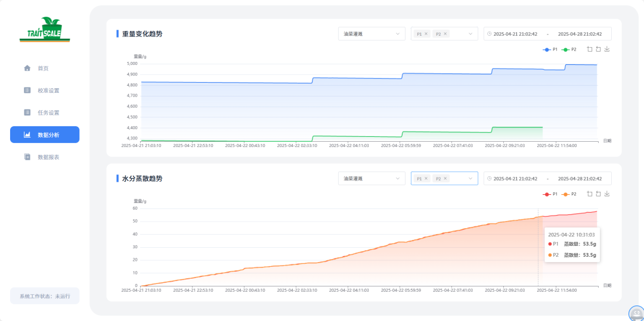Image resolution: width=644 pixels, height=321 pixels.
Task: Open the 油菜灌溉 dropdown in 水分蒸散趋势 panel
Action: 371,178
